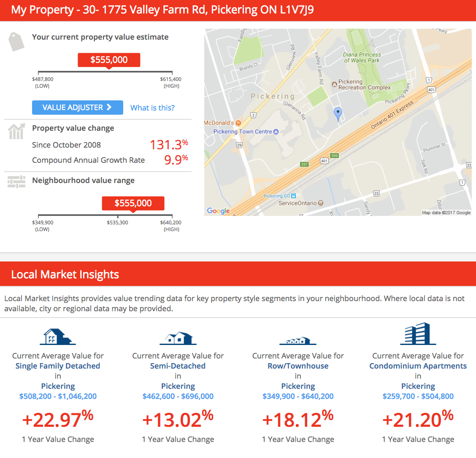Click the price tag icon beside property estimate
The height and width of the screenshot is (458, 476).
(16, 42)
